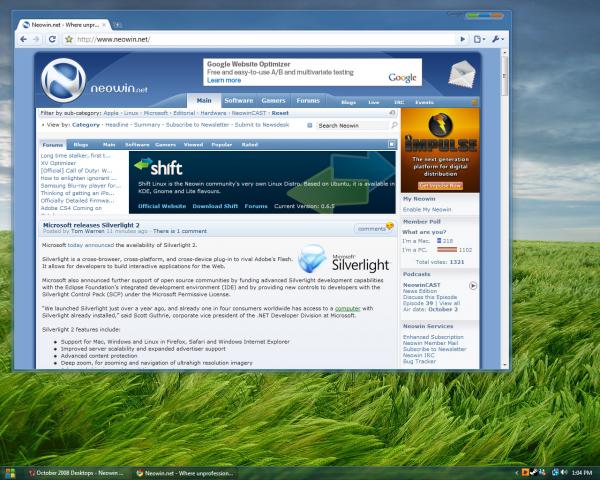
Task: Click the Go arrow beside the address bar
Action: click(x=463, y=39)
